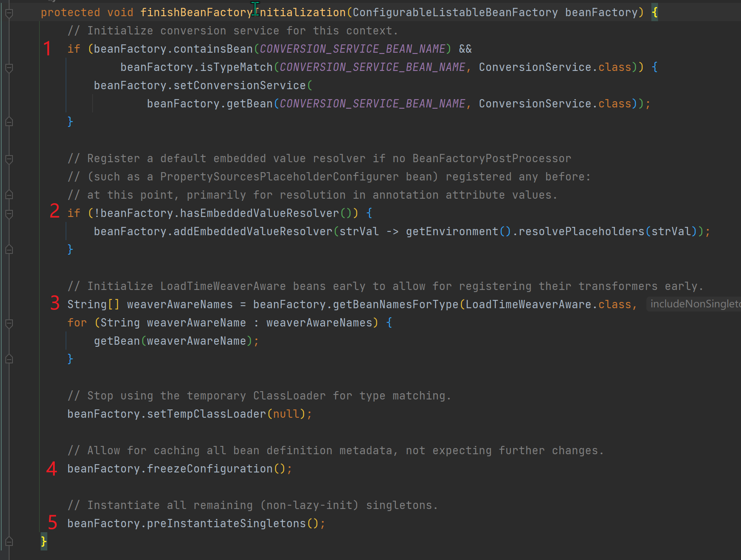
Task: Click the getEnvironment method call
Action: (x=452, y=231)
